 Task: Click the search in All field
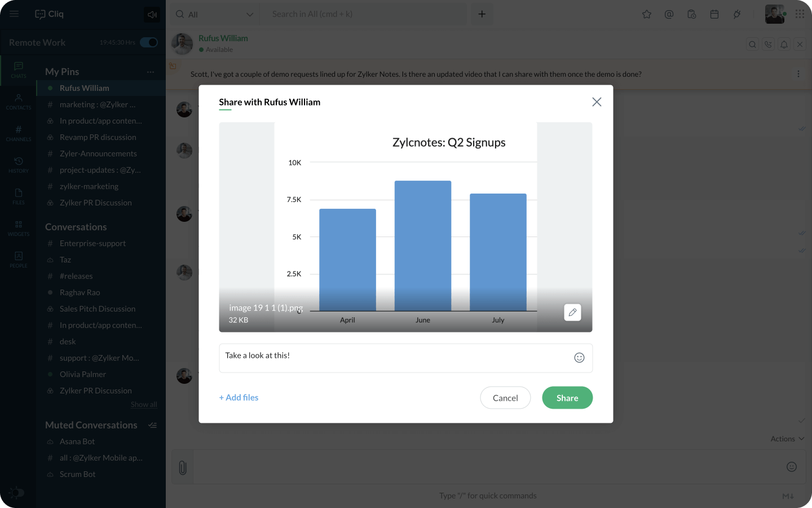pos(364,14)
